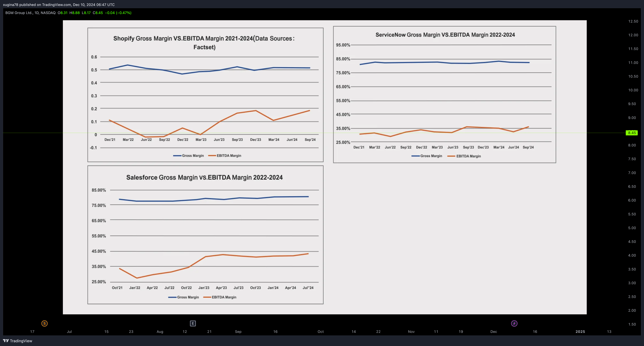Click EBITDA Margin legend in the ServiceNow chart
644x346 pixels.
(464, 156)
